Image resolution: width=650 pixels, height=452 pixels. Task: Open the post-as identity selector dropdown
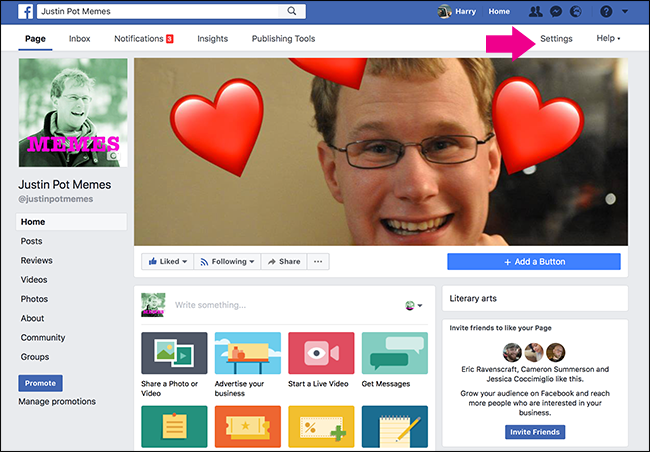pos(413,306)
